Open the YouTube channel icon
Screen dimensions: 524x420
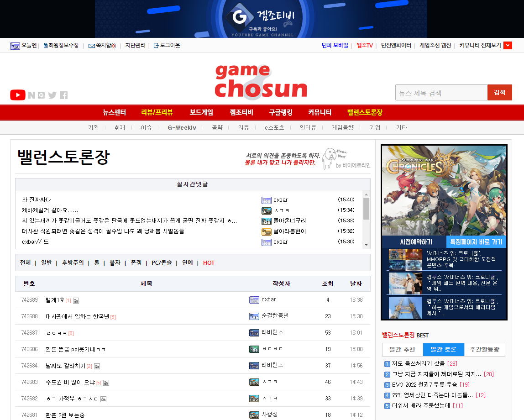click(x=18, y=95)
